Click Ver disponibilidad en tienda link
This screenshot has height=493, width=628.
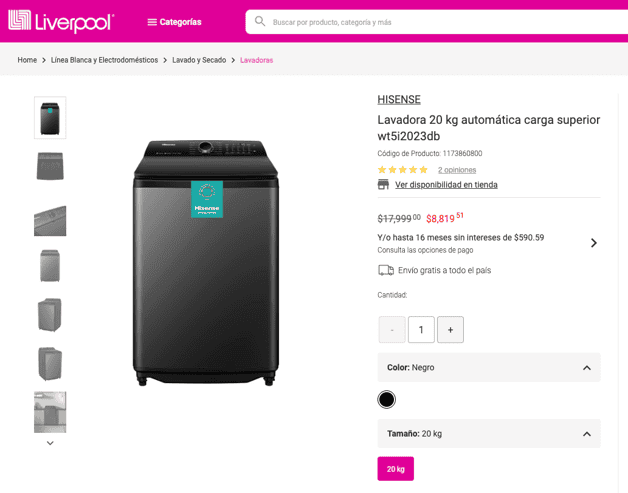point(446,185)
